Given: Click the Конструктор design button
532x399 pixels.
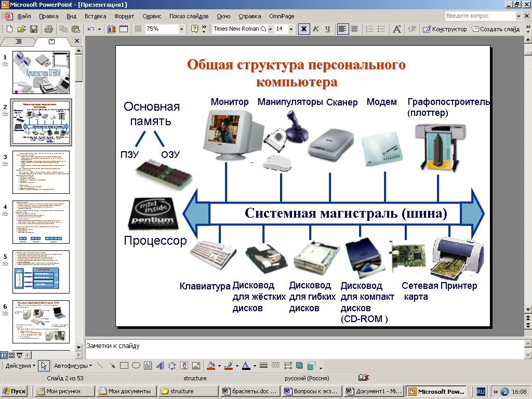Looking at the screenshot, I should pyautogui.click(x=445, y=29).
